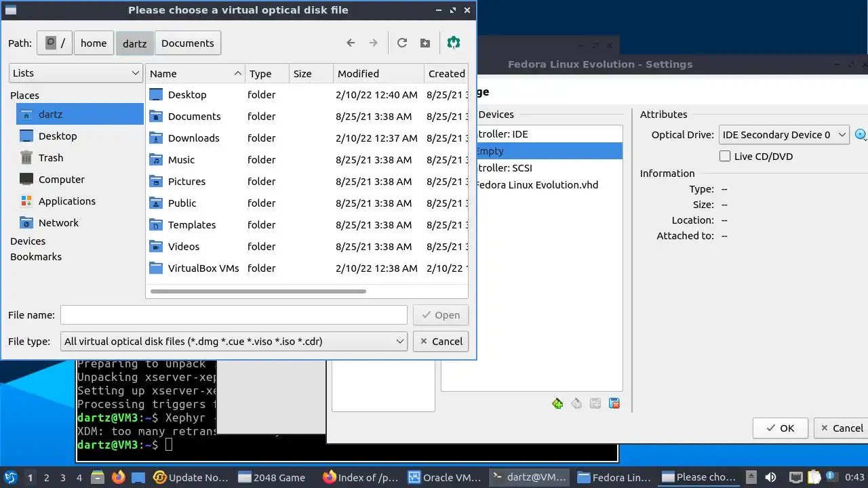Screen dimensions: 868x488
Task: Sort files by Modified column
Action: (378, 73)
